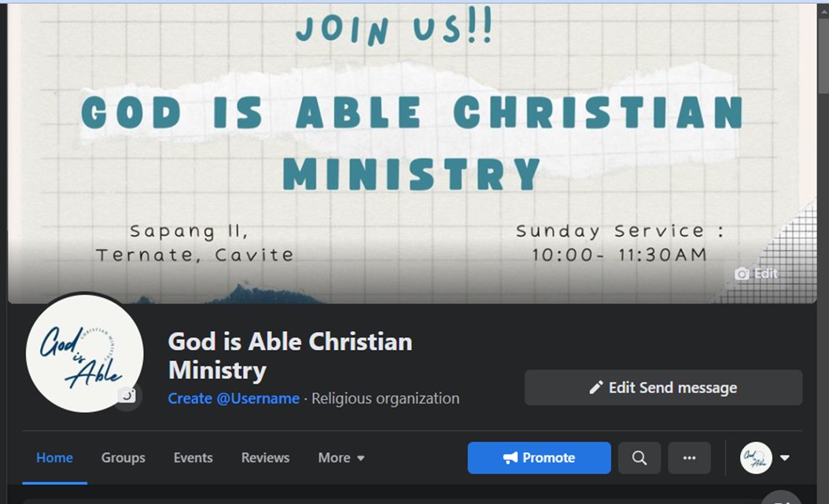Select the Reviews tab
The image size is (829, 504).
[x=265, y=458]
